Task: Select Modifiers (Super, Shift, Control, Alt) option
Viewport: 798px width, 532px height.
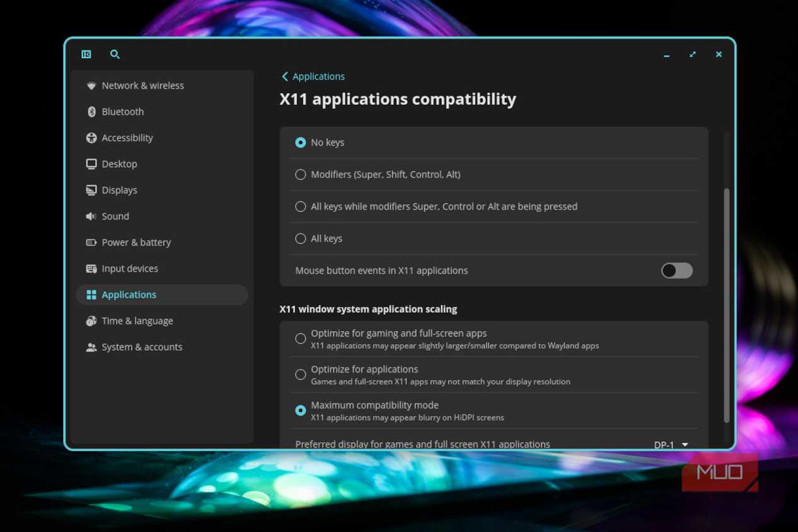Action: (301, 175)
